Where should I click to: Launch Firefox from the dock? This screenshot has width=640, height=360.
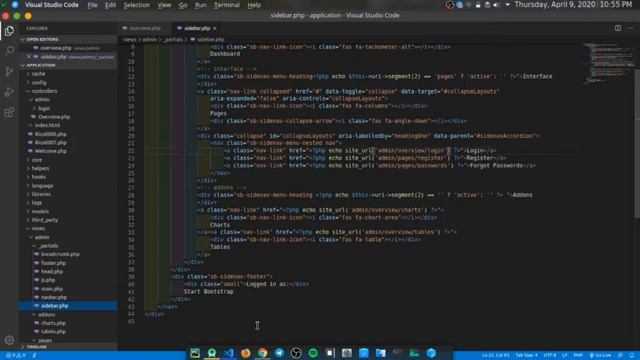point(245,353)
